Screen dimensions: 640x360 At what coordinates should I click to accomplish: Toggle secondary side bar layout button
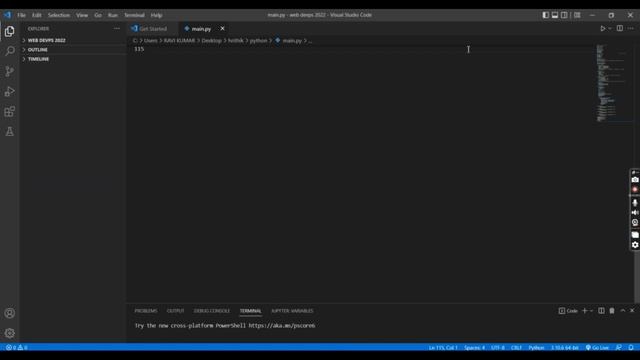tap(564, 15)
